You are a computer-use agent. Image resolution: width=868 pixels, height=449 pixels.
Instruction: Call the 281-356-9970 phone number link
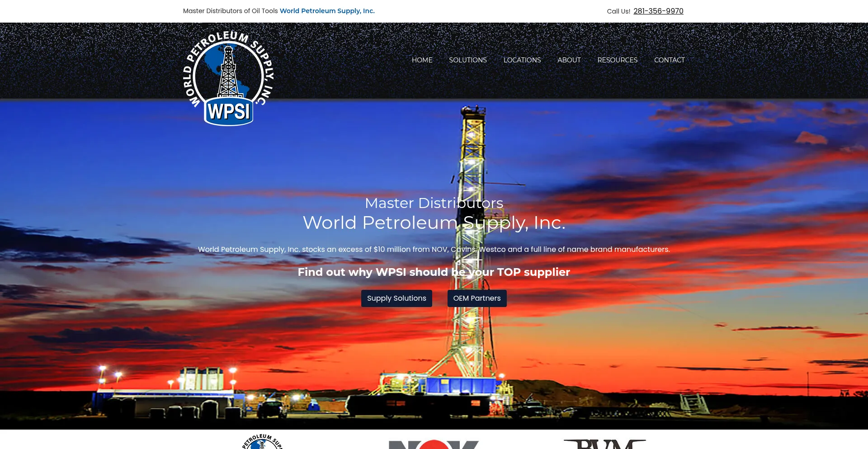click(658, 11)
